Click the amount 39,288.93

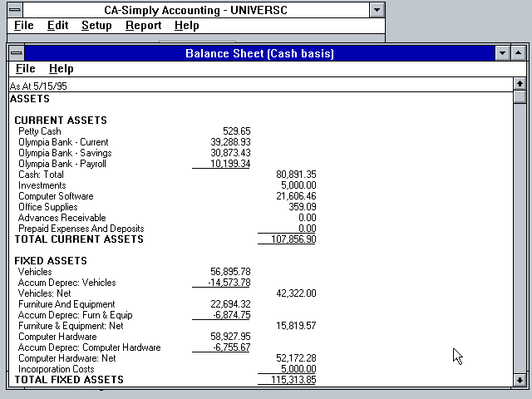[230, 142]
